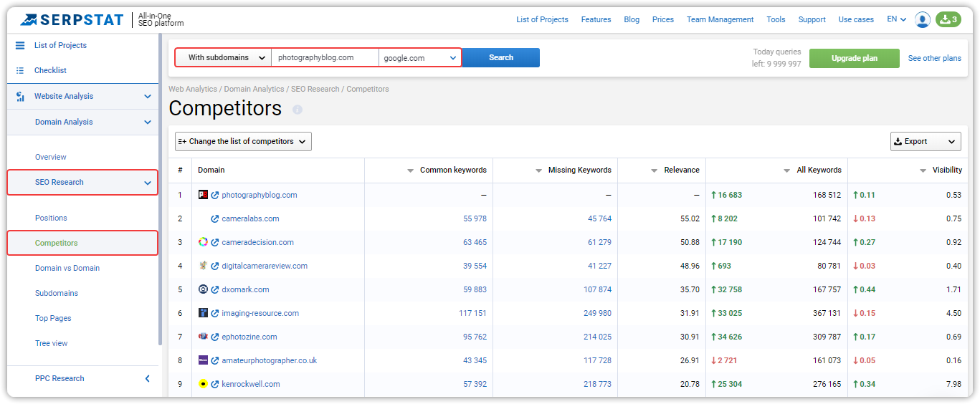Open external link icon for kenrockwell.com
Screen dimensions: 980x404
[x=215, y=384]
